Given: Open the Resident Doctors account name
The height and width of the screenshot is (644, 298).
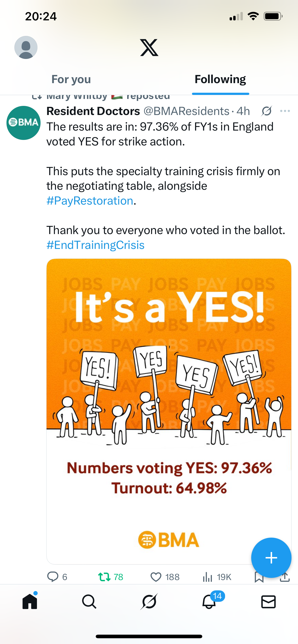Looking at the screenshot, I should (x=93, y=111).
